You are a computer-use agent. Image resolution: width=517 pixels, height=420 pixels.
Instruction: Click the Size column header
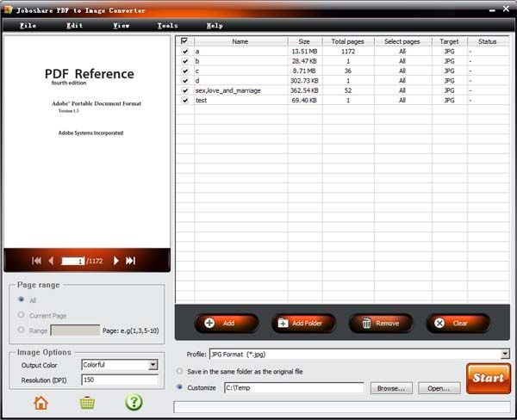click(x=305, y=41)
